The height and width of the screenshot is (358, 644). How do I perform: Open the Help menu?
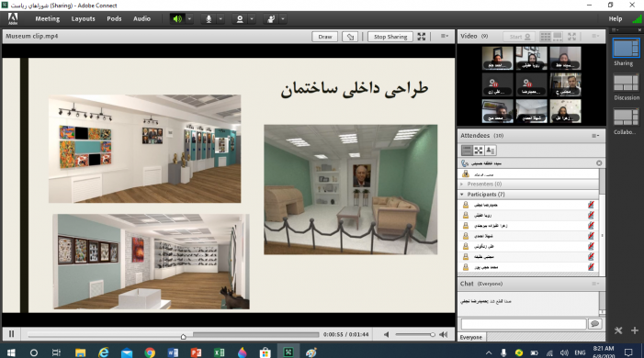[x=616, y=18]
